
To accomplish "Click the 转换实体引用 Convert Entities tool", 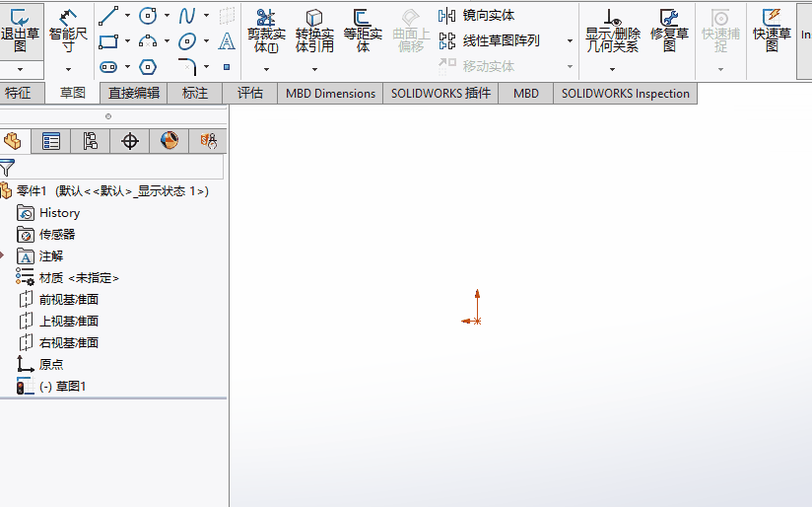I will coord(314,32).
